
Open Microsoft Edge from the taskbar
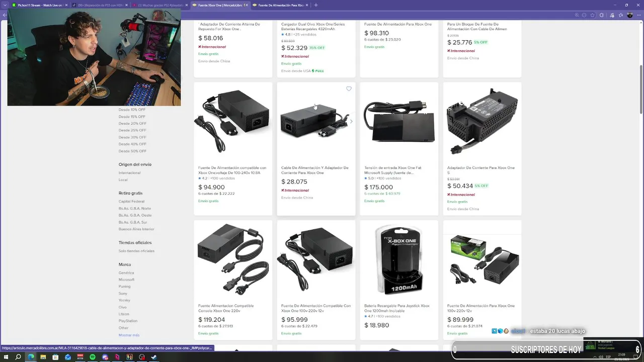31,357
